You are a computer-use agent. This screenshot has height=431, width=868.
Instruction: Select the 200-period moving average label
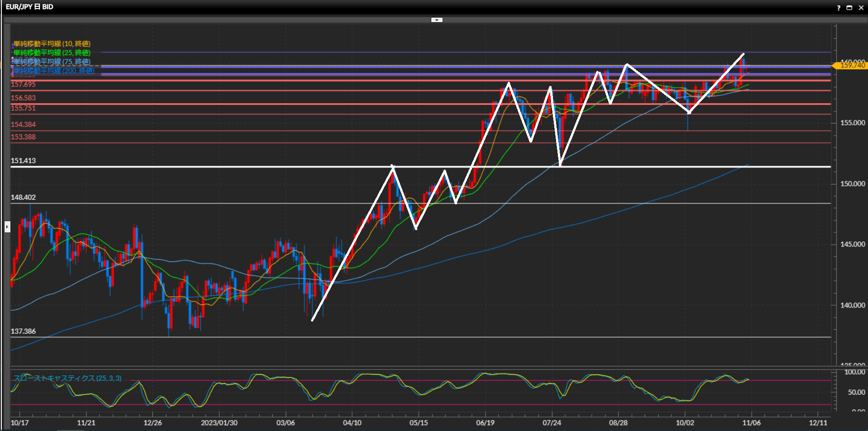click(x=53, y=71)
